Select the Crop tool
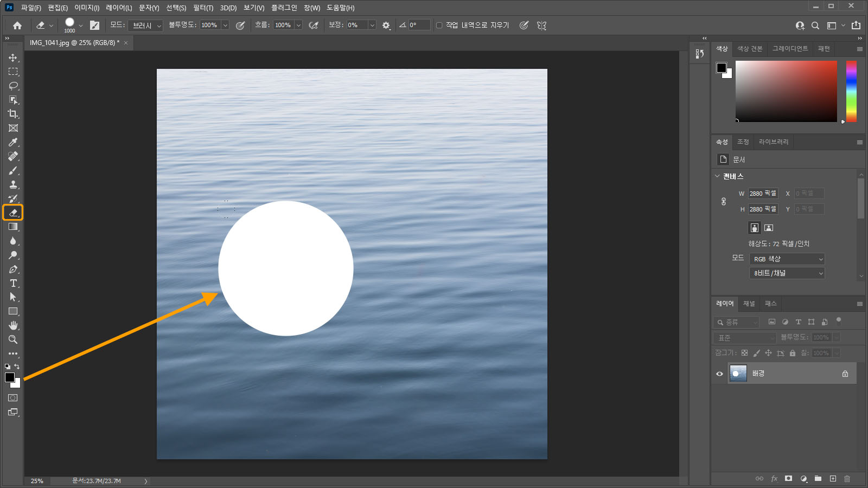The width and height of the screenshot is (868, 488). click(x=13, y=114)
